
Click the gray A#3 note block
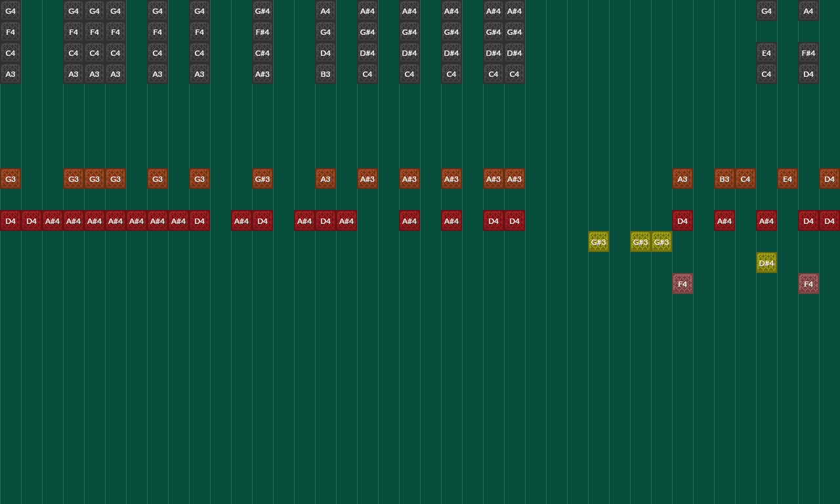(262, 73)
